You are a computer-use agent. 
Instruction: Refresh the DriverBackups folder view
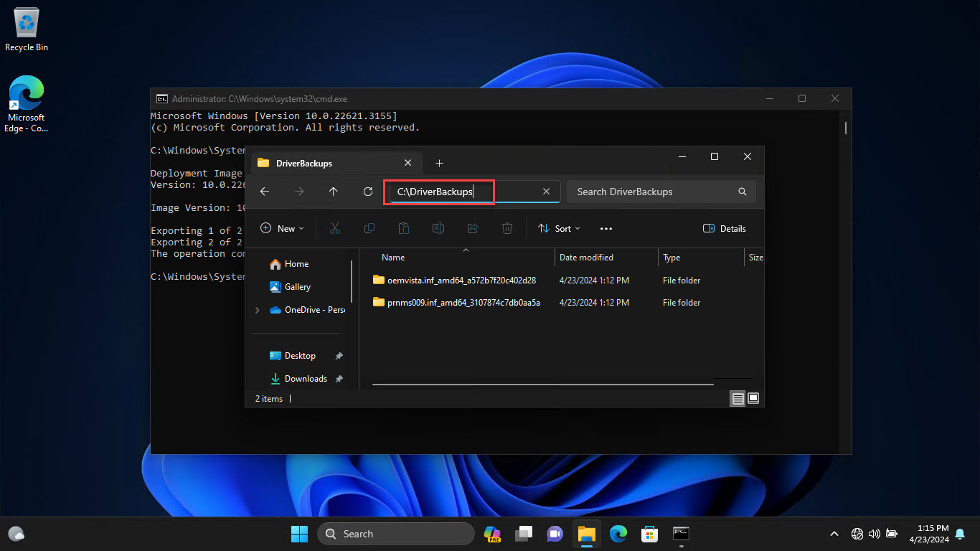click(368, 192)
